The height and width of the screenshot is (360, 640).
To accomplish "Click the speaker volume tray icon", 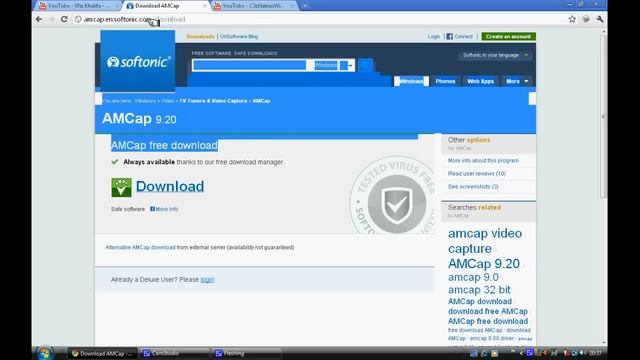I will tap(582, 353).
